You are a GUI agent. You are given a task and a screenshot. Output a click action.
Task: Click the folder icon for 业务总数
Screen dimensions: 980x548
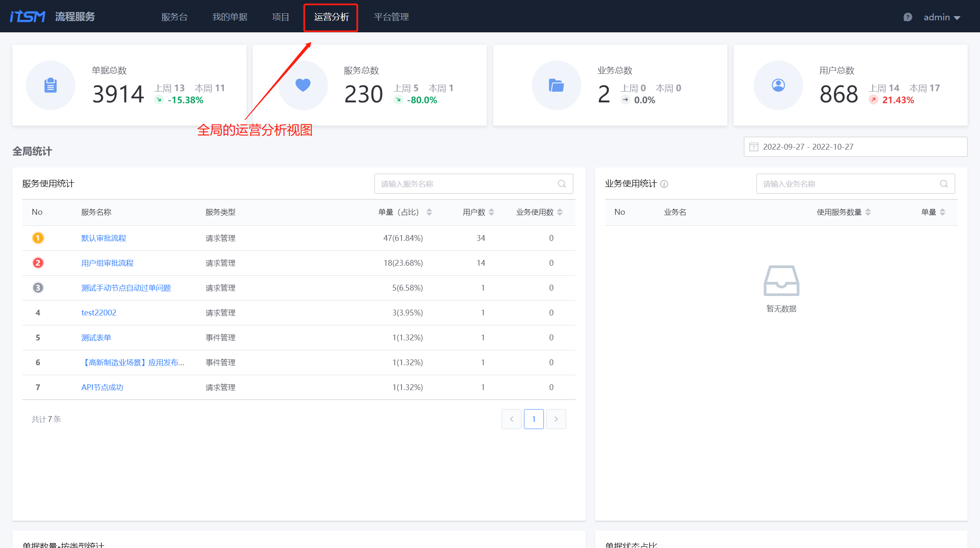(556, 85)
